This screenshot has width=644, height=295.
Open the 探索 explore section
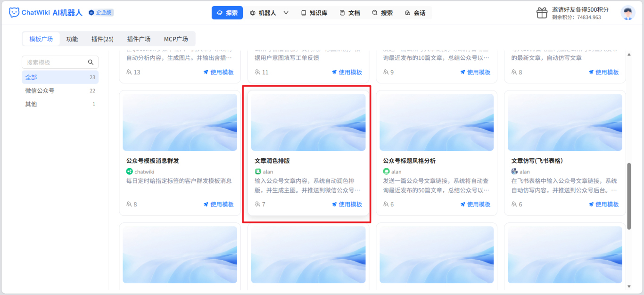[x=227, y=12]
